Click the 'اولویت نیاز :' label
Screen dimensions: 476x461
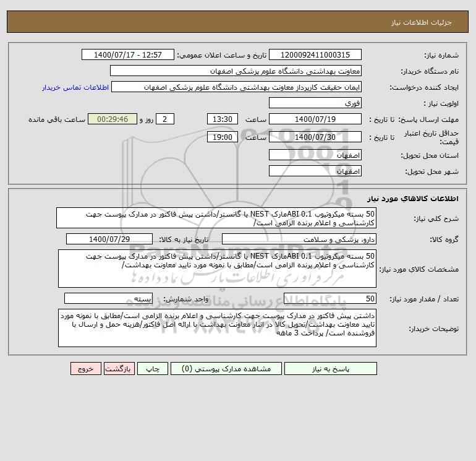coord(441,103)
